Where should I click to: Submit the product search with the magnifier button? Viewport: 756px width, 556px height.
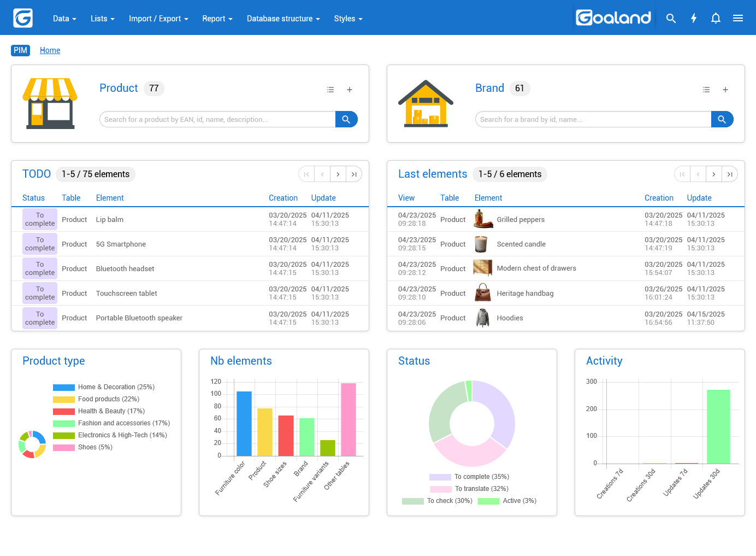point(346,119)
